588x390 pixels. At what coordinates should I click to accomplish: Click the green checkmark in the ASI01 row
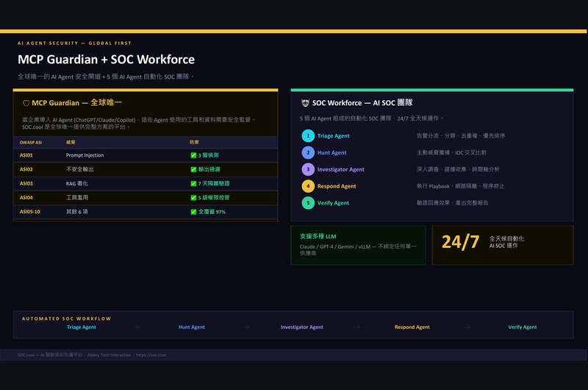point(193,155)
